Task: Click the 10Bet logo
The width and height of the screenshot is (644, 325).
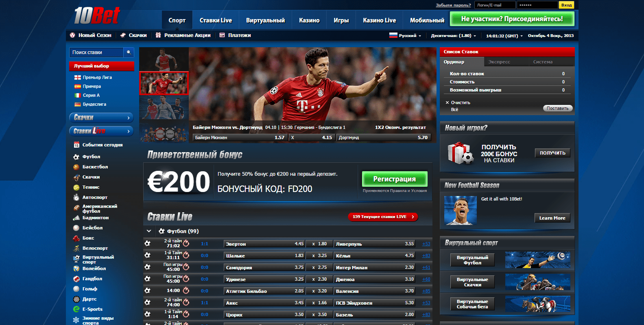Action: pyautogui.click(x=97, y=16)
